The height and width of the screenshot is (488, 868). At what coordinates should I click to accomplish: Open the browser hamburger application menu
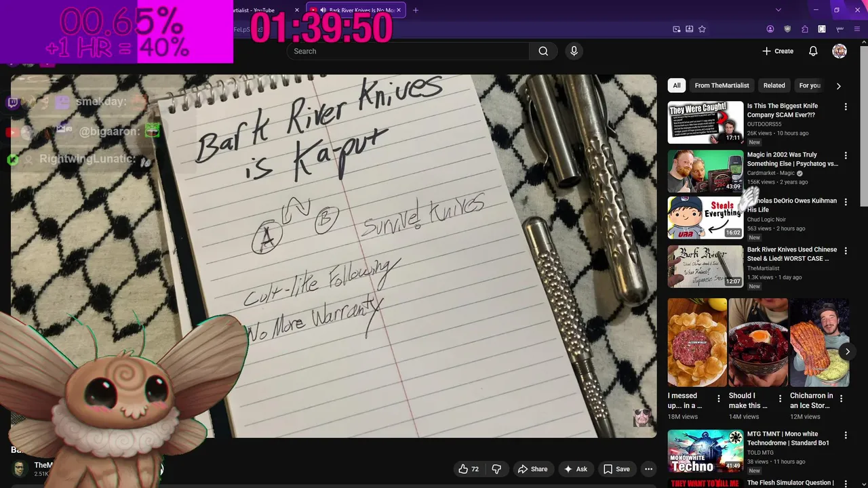[x=857, y=29]
